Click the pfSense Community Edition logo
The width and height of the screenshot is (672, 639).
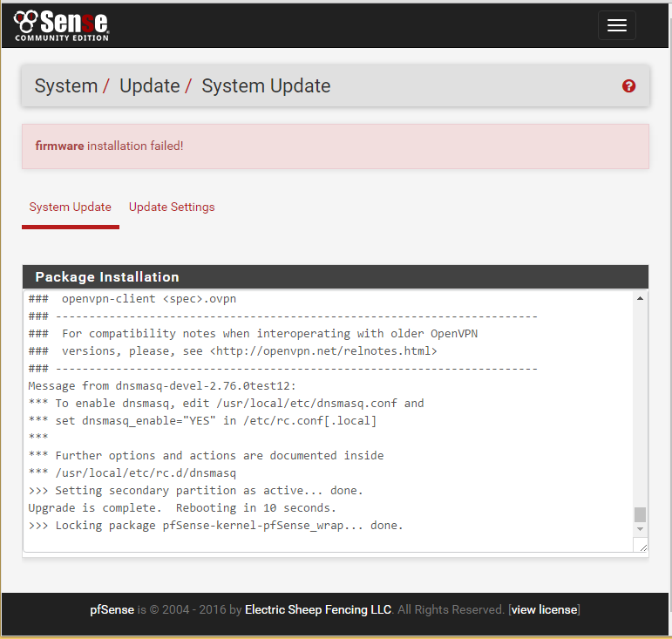click(61, 25)
